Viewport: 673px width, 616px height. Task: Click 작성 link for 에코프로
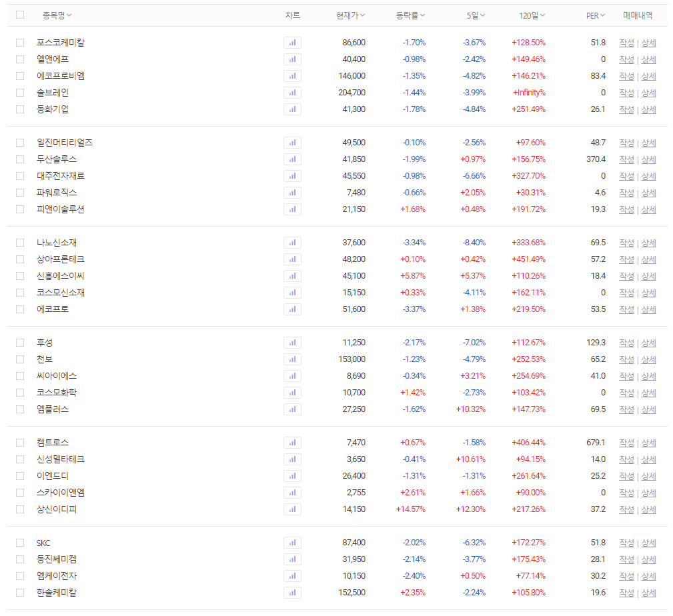pyautogui.click(x=627, y=309)
